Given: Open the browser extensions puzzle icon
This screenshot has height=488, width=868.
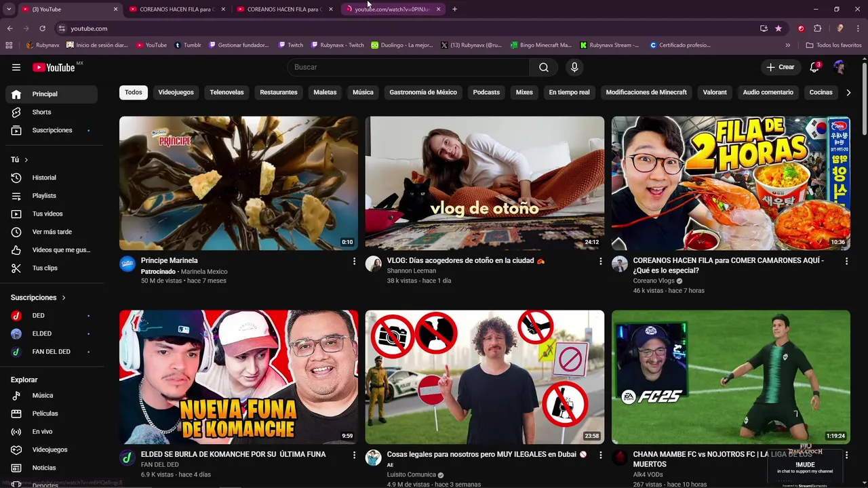Looking at the screenshot, I should [x=817, y=28].
